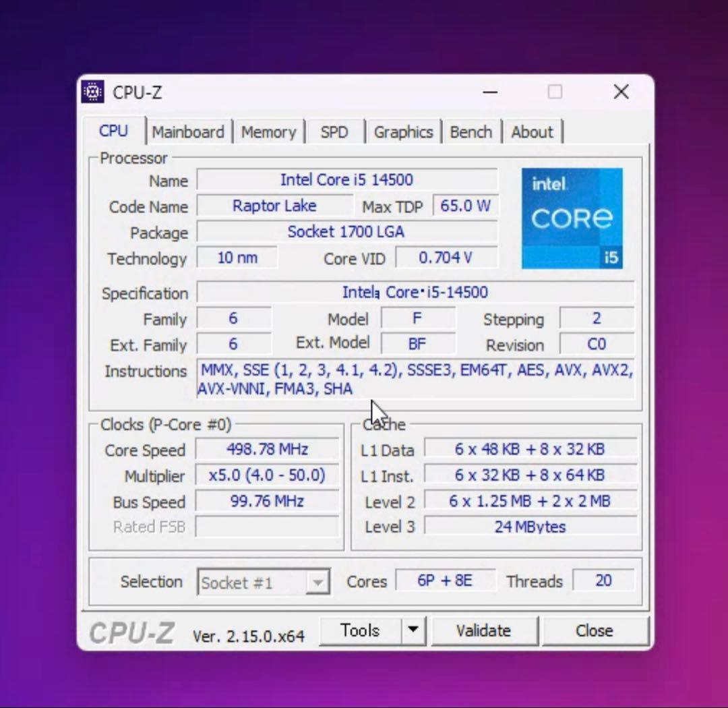The width and height of the screenshot is (728, 708).
Task: Open the Bench tab
Action: click(471, 131)
